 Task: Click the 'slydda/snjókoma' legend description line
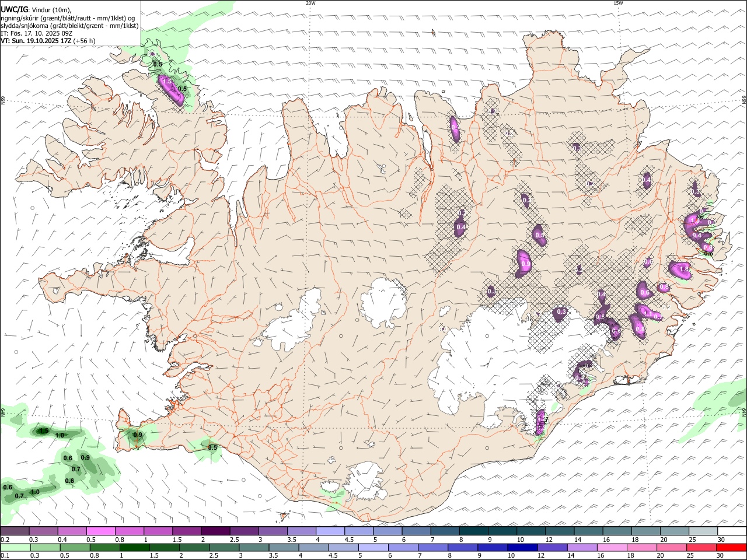[x=69, y=26]
